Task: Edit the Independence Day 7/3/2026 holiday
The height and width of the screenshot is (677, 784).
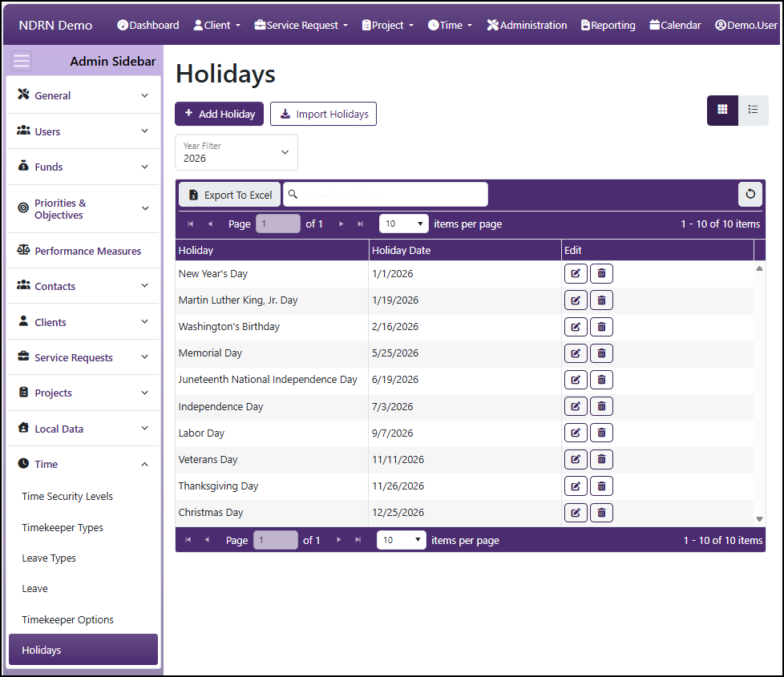Action: coord(576,406)
